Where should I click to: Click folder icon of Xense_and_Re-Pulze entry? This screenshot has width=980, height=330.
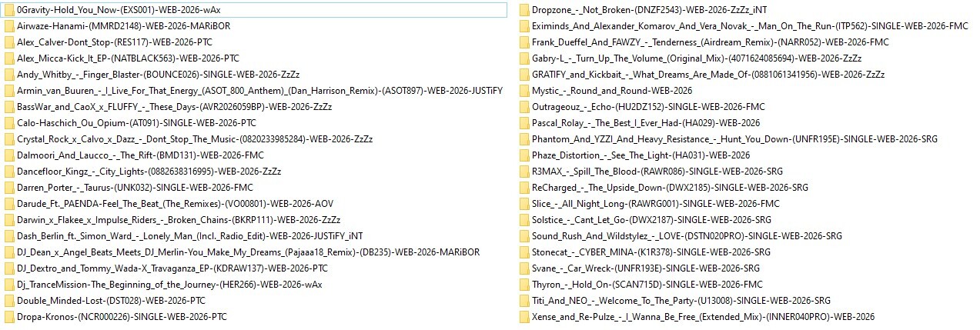(523, 317)
